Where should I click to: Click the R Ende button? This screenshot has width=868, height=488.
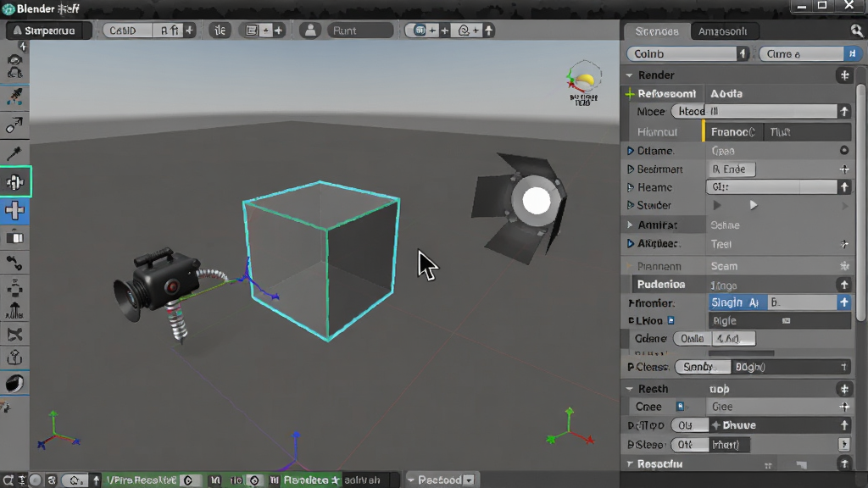point(732,169)
